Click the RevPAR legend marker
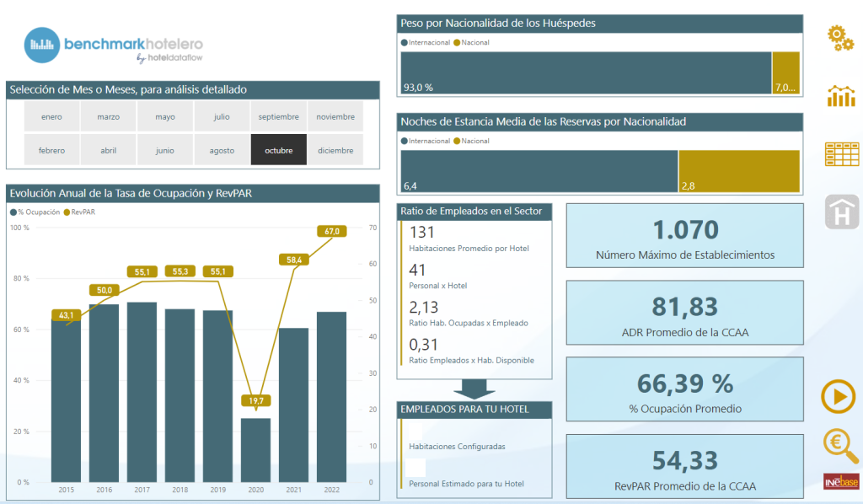Viewport: 863px width, 504px height. point(67,212)
